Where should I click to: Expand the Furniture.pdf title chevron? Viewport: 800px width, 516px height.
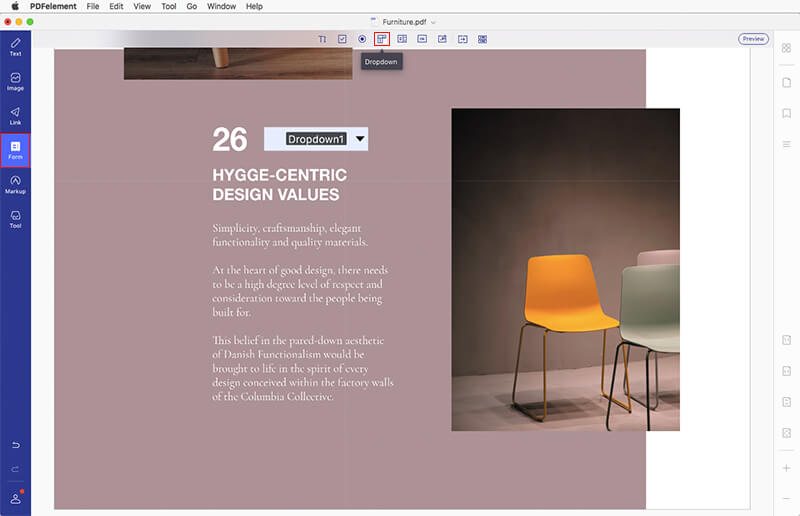tap(433, 21)
